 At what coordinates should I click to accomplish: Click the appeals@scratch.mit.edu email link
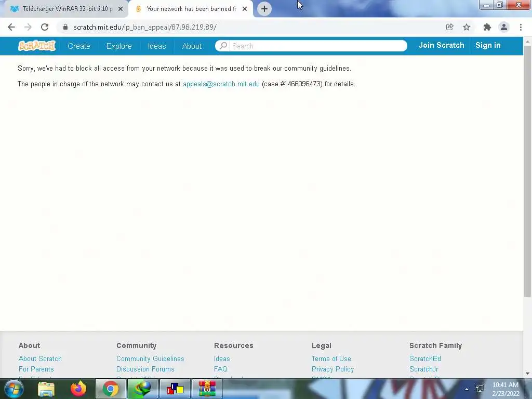coord(221,84)
